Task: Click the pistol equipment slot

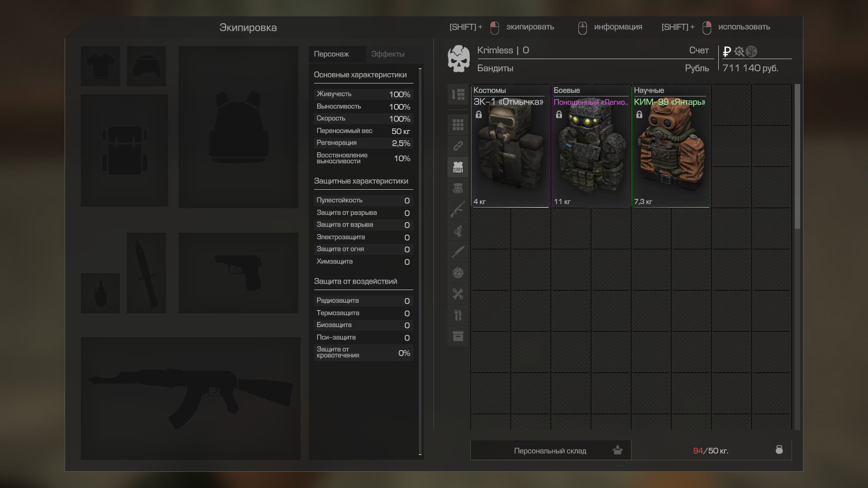Action: (x=238, y=273)
